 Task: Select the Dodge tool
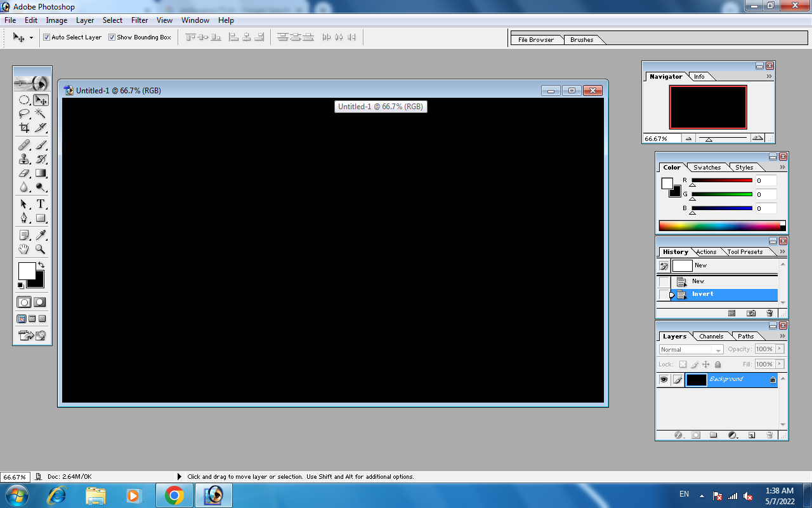[x=41, y=187]
